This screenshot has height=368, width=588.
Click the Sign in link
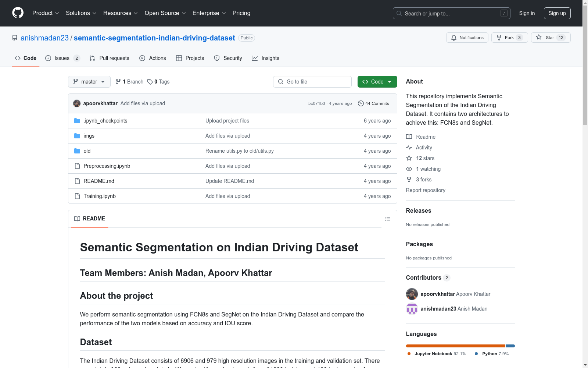[527, 13]
